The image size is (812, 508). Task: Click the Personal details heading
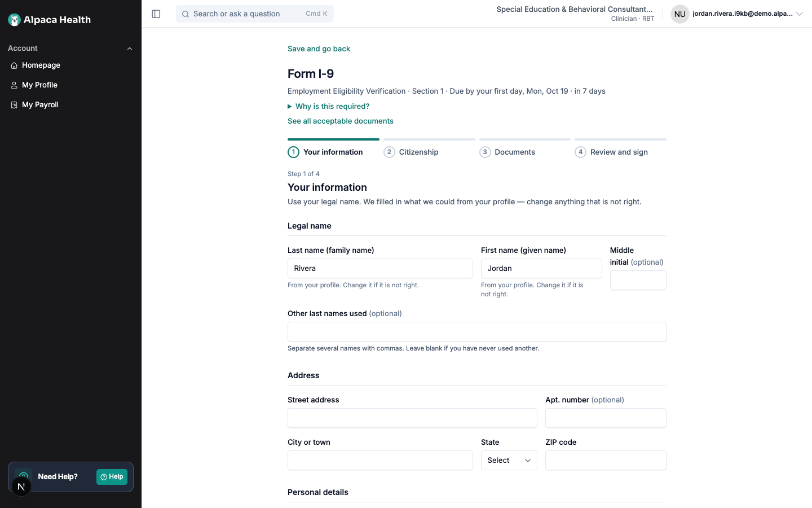(x=318, y=492)
